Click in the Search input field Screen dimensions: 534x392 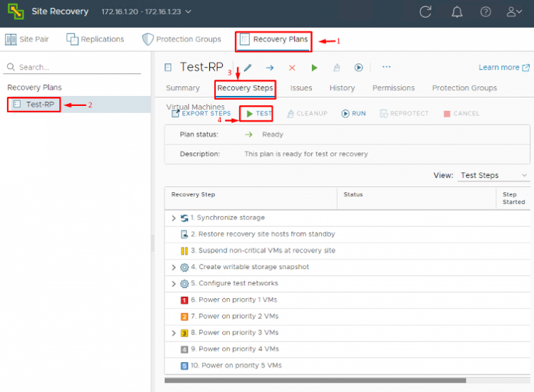point(72,67)
